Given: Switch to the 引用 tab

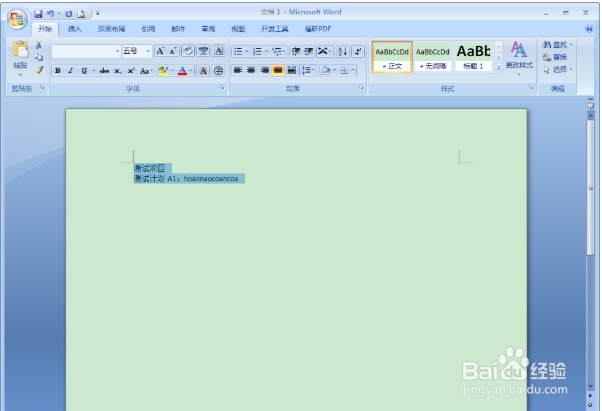Looking at the screenshot, I should (x=148, y=29).
